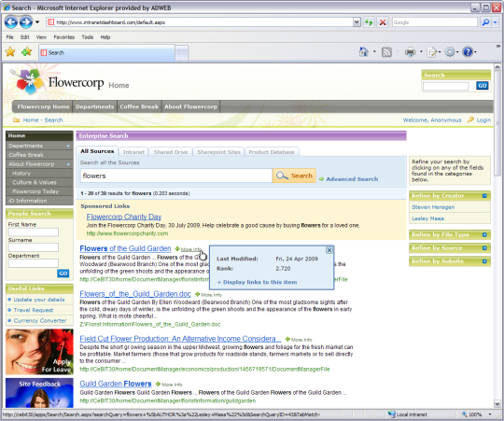Click the green Refresh icon
Screen dimensions: 504x421
(369, 22)
